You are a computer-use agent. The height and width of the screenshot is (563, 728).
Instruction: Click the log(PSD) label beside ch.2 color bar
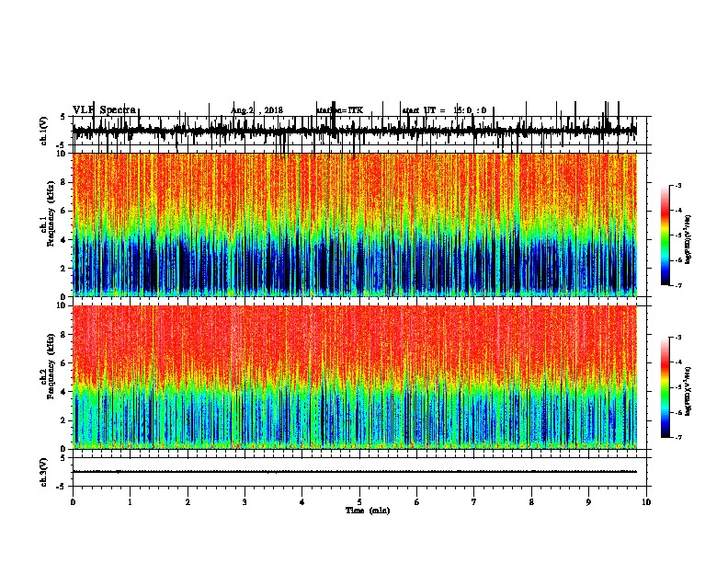click(688, 391)
